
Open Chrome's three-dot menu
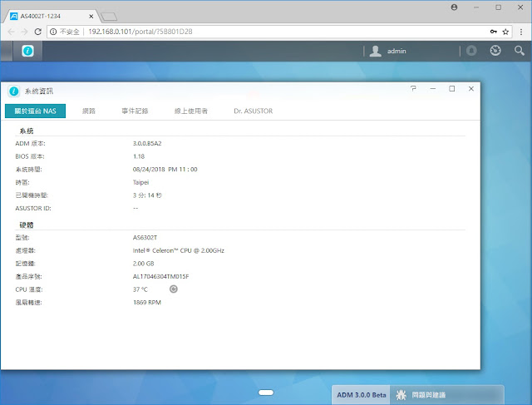click(x=521, y=32)
